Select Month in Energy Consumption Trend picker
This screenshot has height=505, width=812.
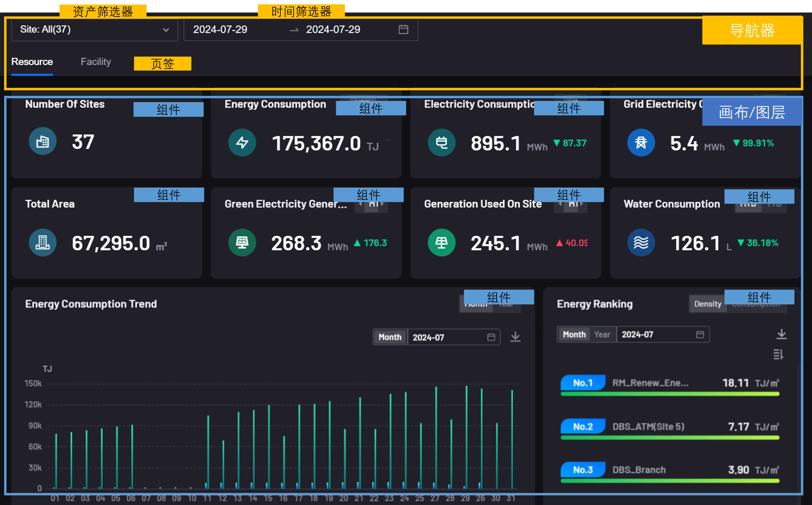[x=390, y=337]
